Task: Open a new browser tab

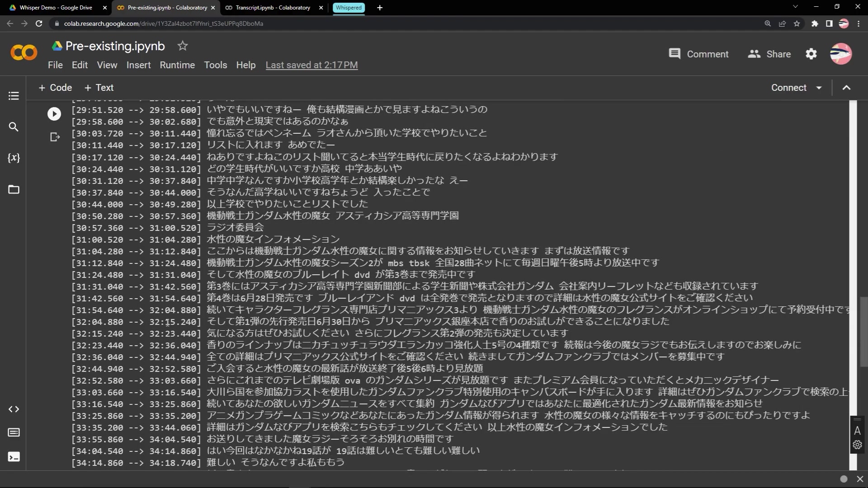Action: pos(380,8)
